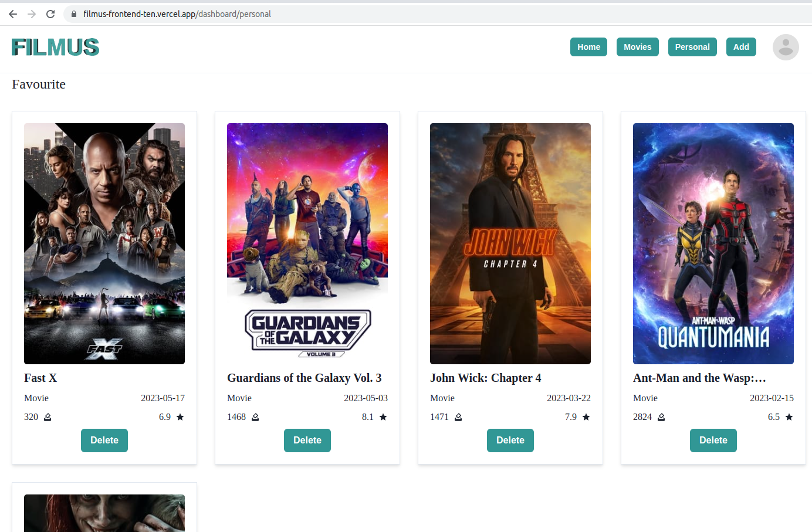The height and width of the screenshot is (532, 812).
Task: Click star icon beside 7.9 rating
Action: click(x=586, y=417)
